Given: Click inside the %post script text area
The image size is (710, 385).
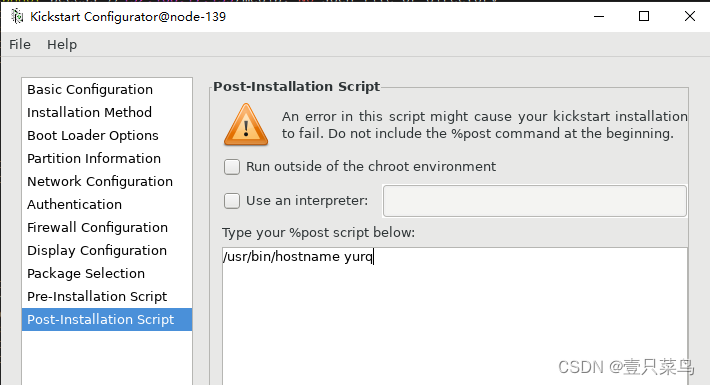Looking at the screenshot, I should pyautogui.click(x=455, y=316).
